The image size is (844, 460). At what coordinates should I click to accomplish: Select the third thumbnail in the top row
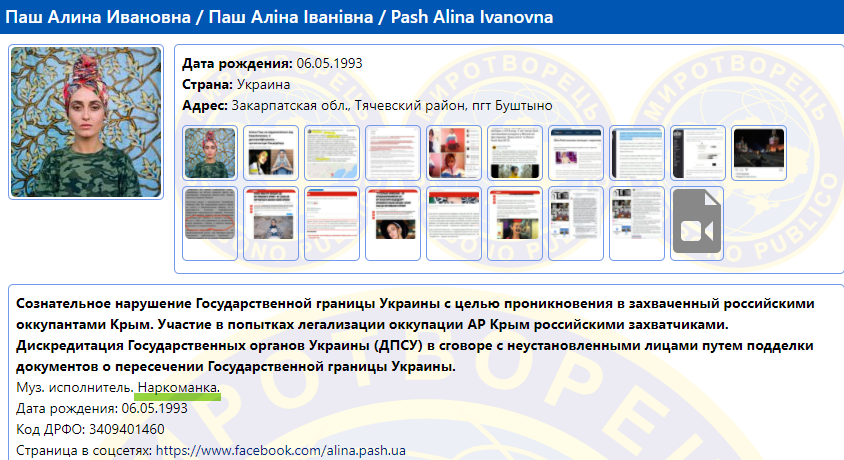tap(332, 153)
